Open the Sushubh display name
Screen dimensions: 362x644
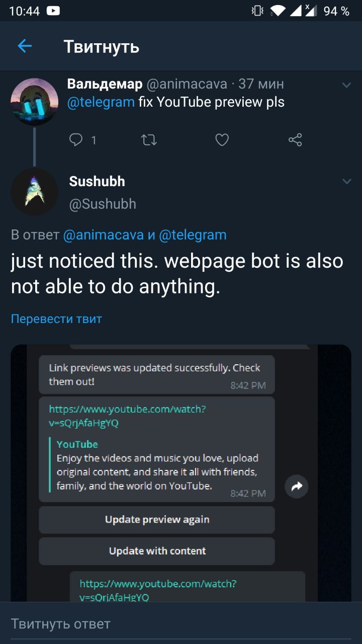97,181
